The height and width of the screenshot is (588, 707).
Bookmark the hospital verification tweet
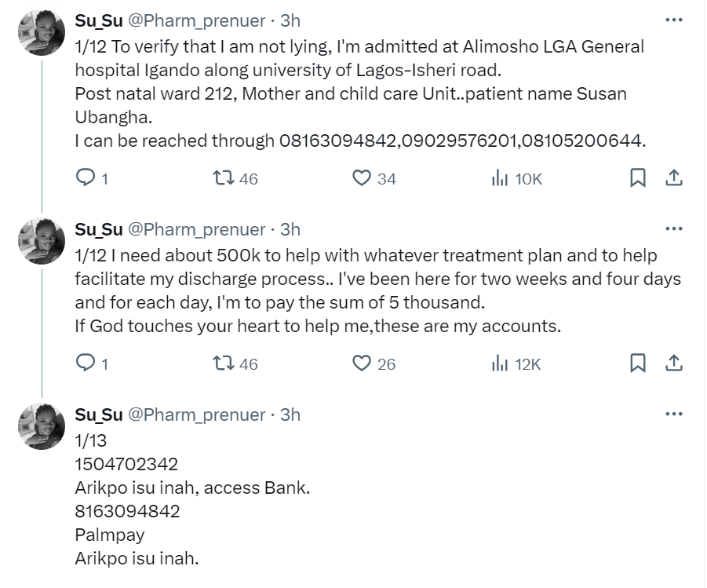coord(638,179)
